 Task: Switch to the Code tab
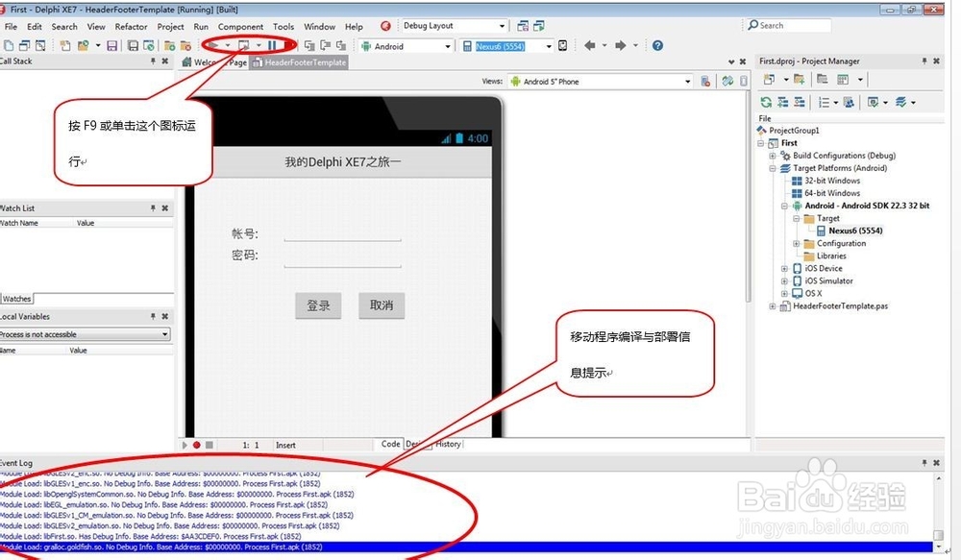390,444
